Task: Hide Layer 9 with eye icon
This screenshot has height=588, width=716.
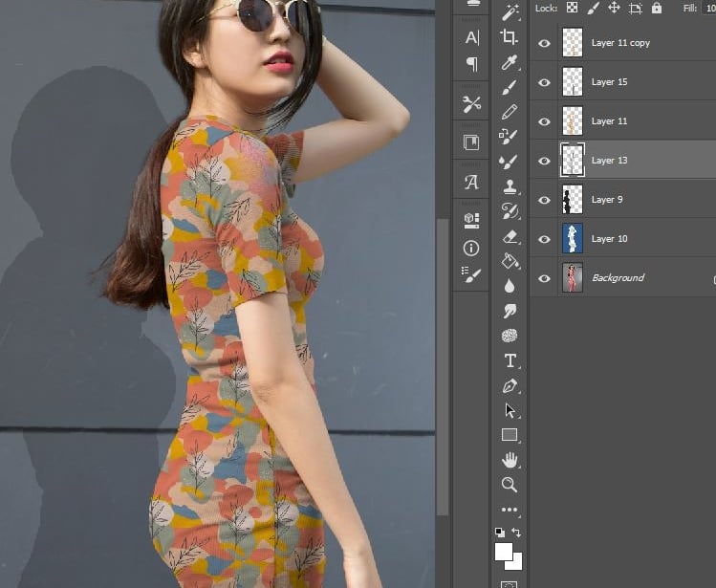Action: 544,200
